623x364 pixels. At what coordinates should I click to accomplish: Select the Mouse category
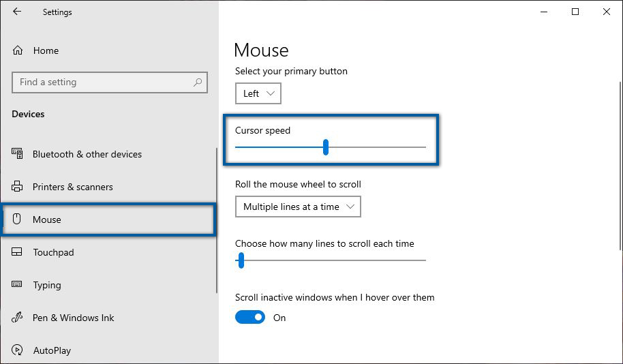108,219
